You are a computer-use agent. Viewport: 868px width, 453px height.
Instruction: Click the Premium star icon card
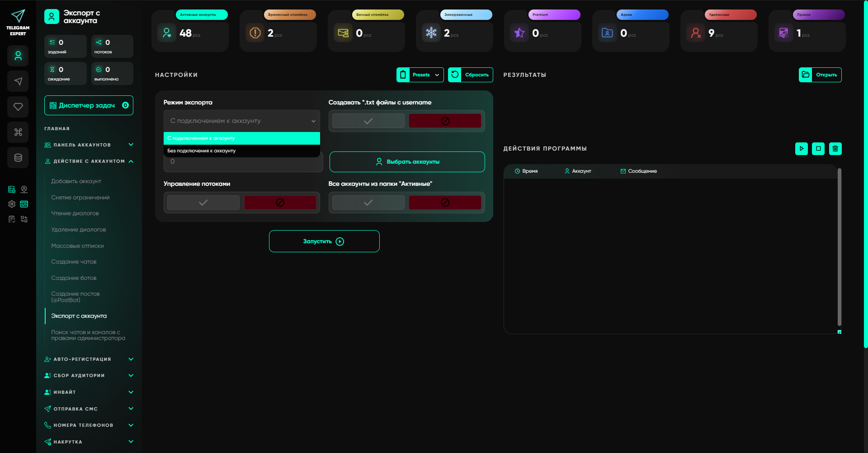(x=519, y=33)
